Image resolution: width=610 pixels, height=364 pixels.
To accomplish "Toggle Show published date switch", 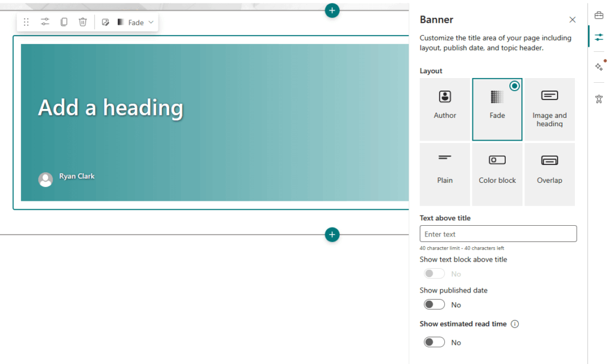I will coord(434,304).
